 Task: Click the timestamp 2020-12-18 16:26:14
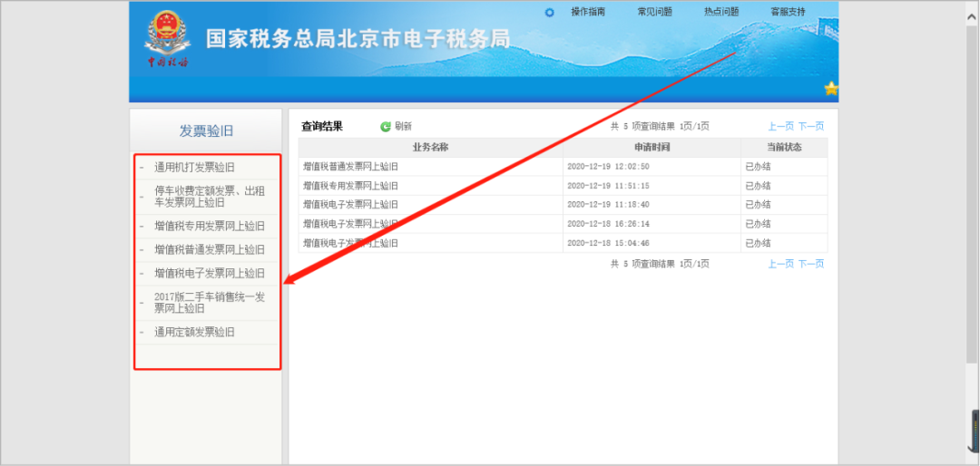(x=608, y=224)
